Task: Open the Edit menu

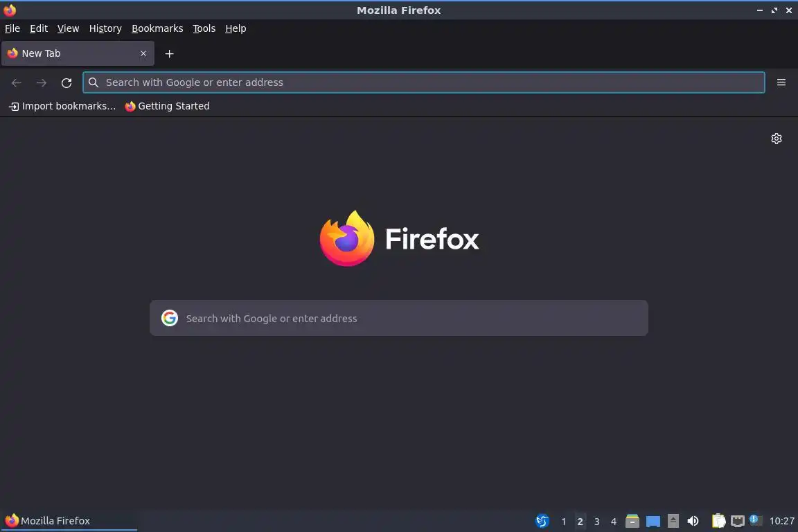Action: [x=39, y=28]
